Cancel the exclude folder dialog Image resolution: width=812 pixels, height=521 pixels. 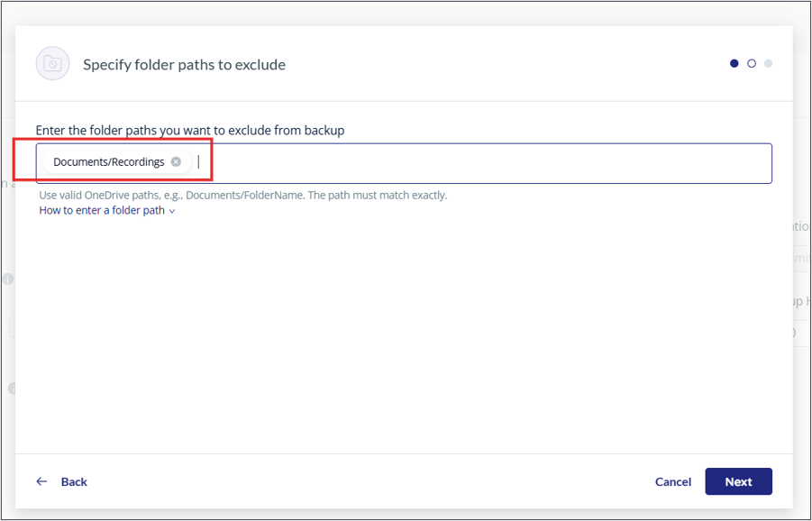[x=672, y=481]
